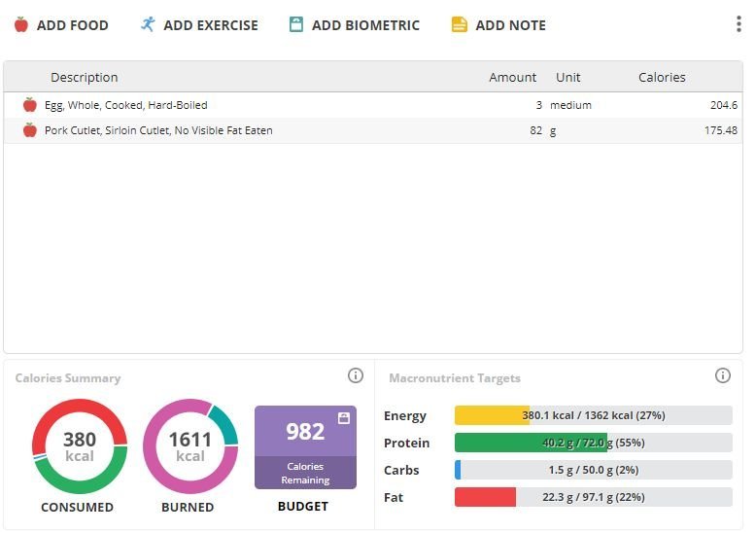Screen dimensions: 756x533
Task: Edit the 82 amount for Pork Cutlet
Action: (535, 130)
